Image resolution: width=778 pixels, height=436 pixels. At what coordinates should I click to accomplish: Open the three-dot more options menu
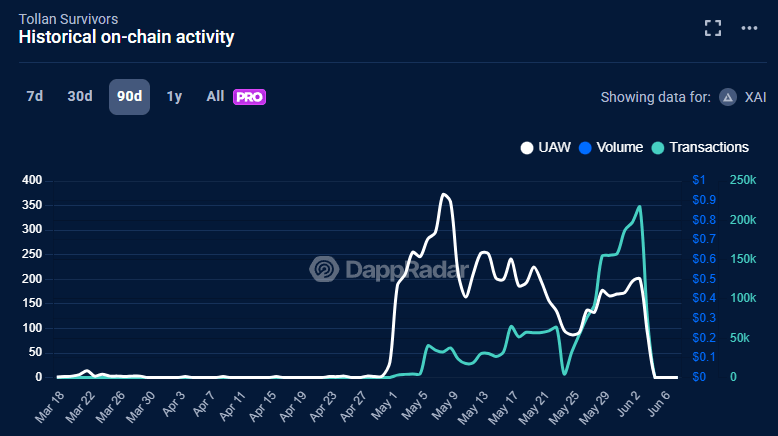(x=749, y=28)
